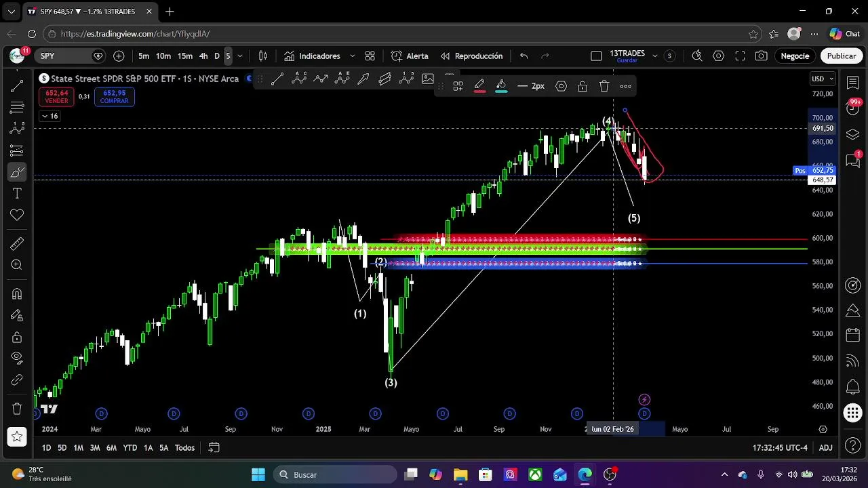Open chart settings hexagon icon in top toolbar
868x488 pixels.
(718, 56)
